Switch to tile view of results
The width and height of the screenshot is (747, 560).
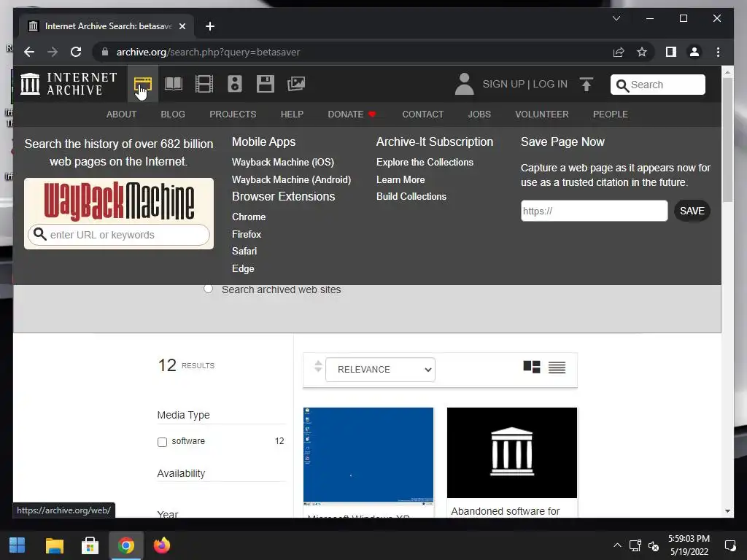click(532, 367)
